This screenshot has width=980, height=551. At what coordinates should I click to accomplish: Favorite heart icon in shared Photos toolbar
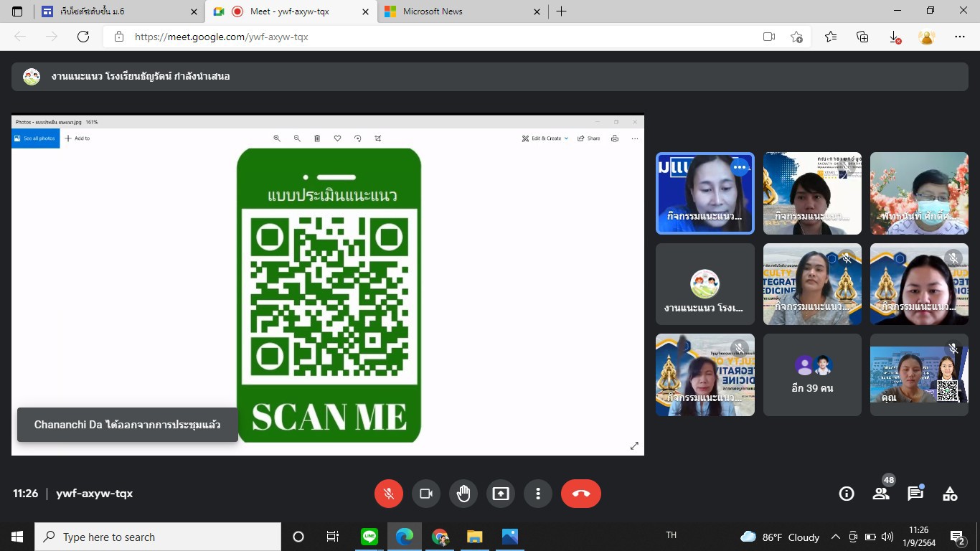click(x=337, y=138)
